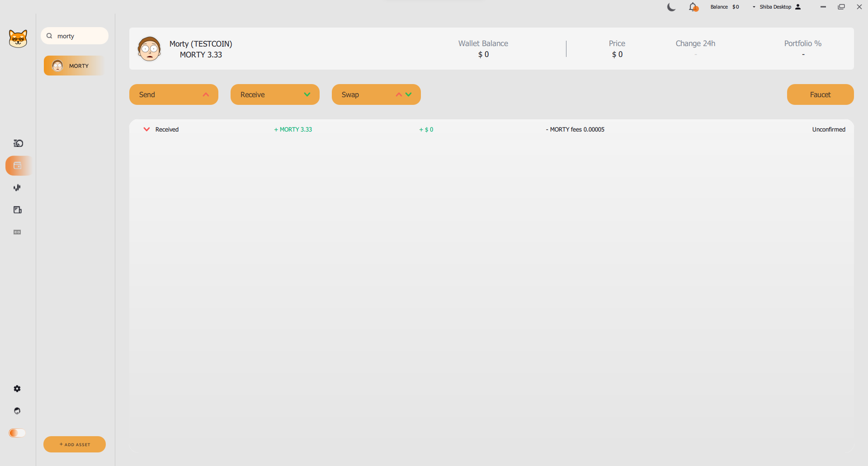The width and height of the screenshot is (868, 466).
Task: Open the wallet section in the sidebar
Action: click(18, 165)
